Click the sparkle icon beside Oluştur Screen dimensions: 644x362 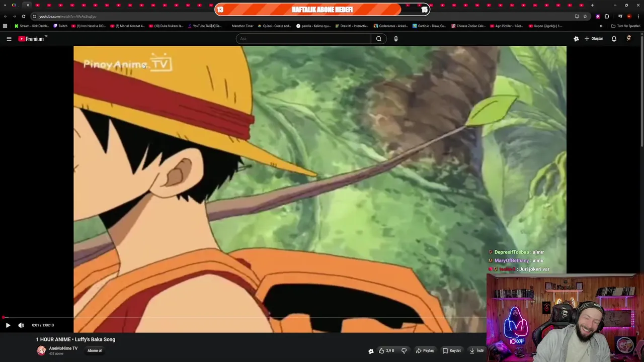coord(576,39)
